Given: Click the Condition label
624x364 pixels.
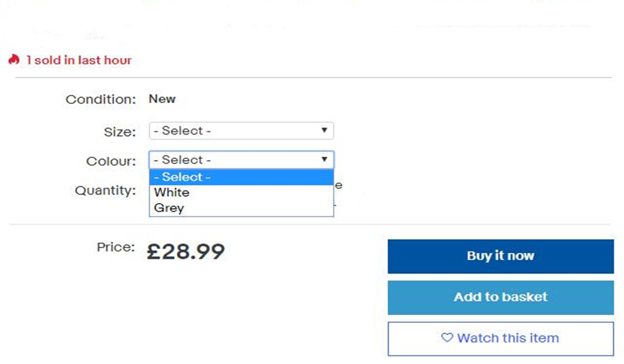Looking at the screenshot, I should [100, 99].
